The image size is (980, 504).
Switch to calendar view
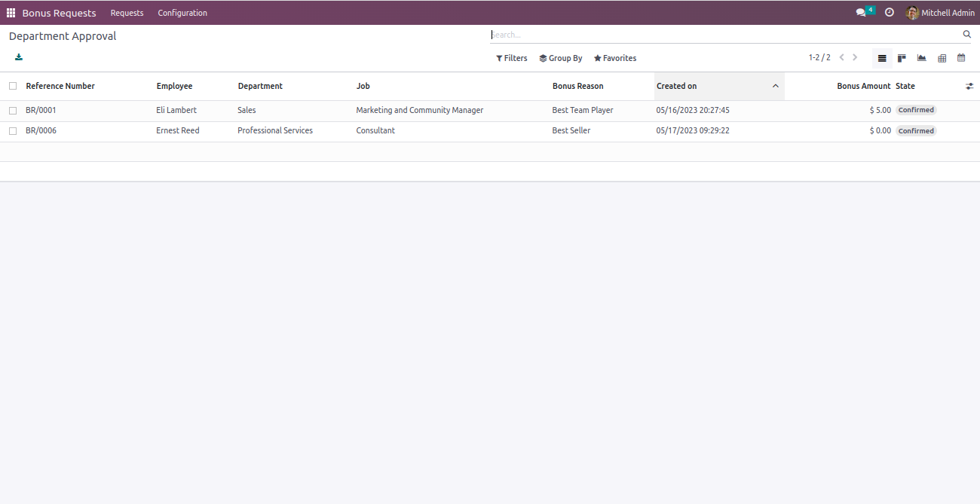(961, 58)
